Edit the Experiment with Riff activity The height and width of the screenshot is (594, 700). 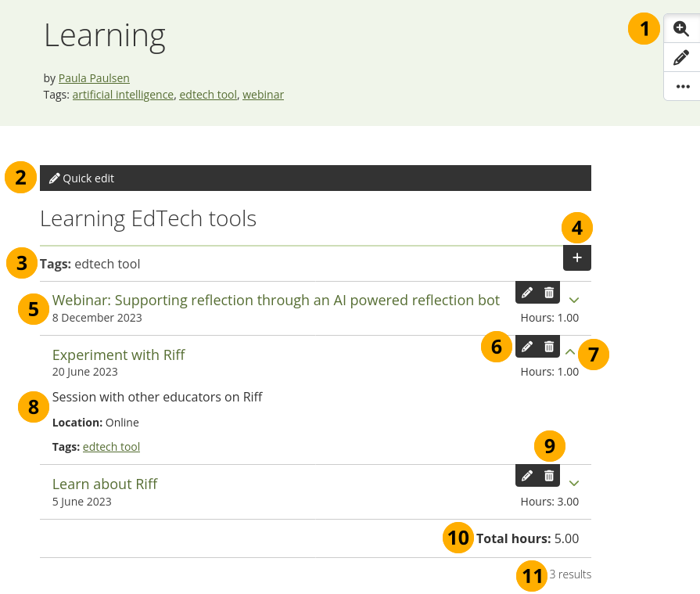tap(527, 347)
